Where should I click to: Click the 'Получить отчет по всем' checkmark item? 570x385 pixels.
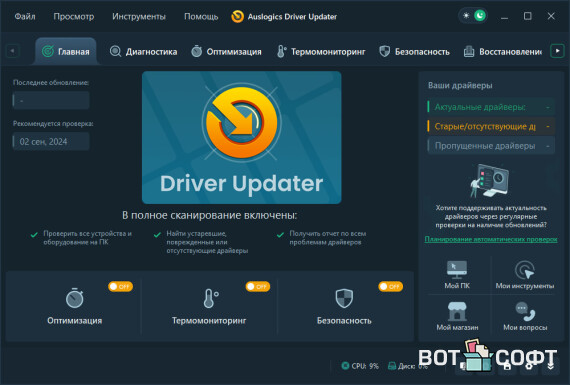coord(321,238)
